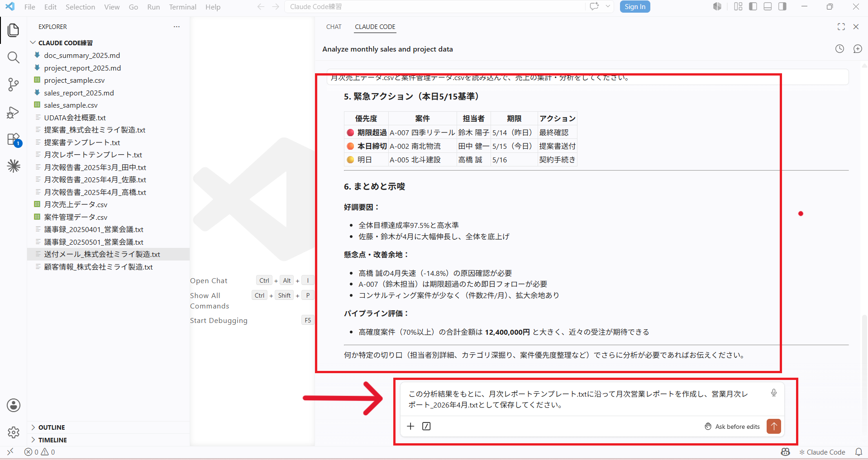Toggle the Secondary Side Bar
This screenshot has height=460, width=868.
tap(782, 6)
